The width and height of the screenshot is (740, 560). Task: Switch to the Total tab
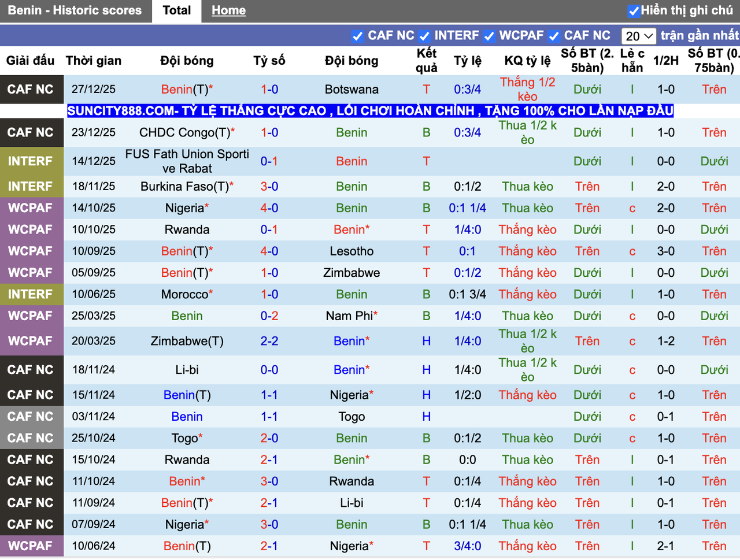(x=177, y=10)
